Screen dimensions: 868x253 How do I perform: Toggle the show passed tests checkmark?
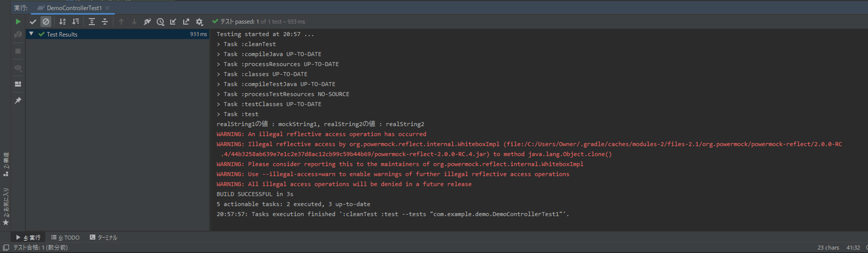point(33,21)
